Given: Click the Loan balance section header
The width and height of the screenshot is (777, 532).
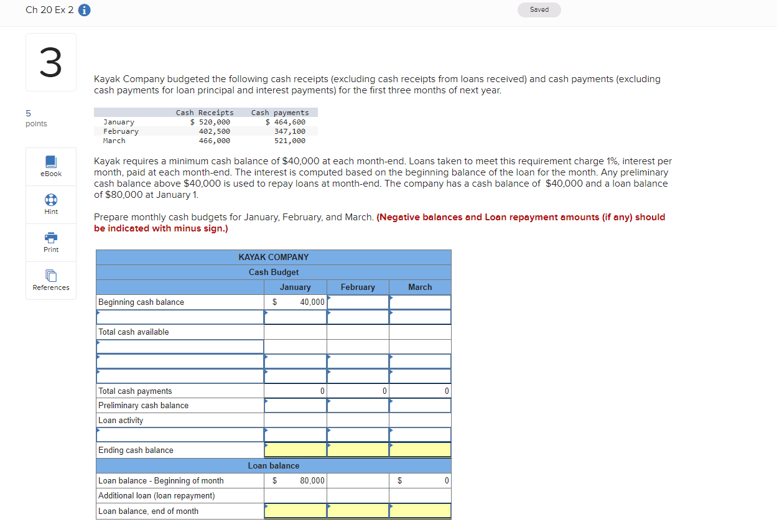Looking at the screenshot, I should (274, 465).
